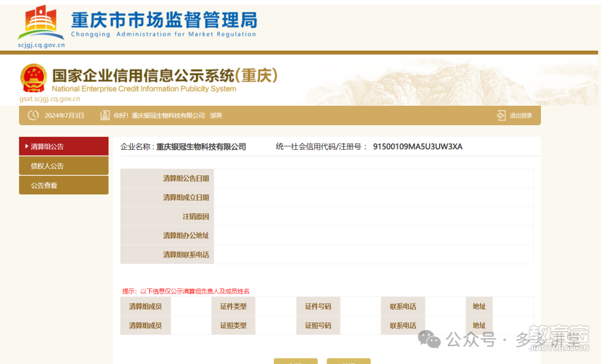
Task: Click the date text 2024年7月3日
Action: tap(65, 116)
